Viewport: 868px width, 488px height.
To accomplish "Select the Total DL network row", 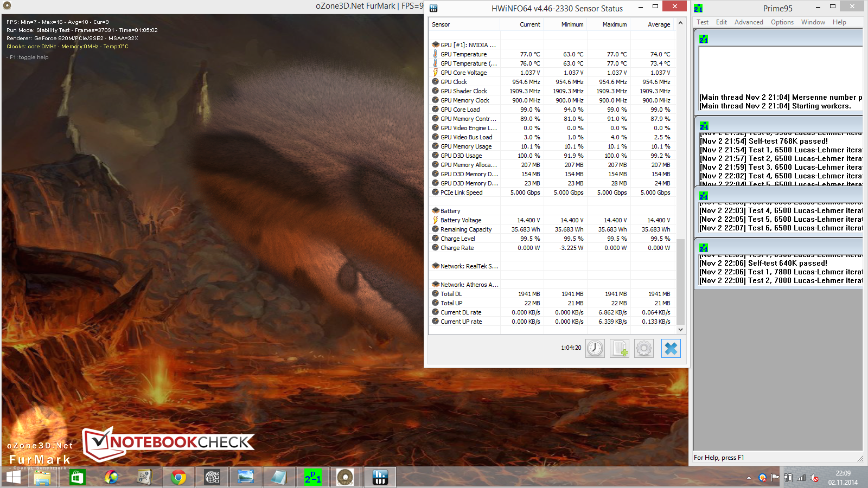I will pyautogui.click(x=552, y=294).
